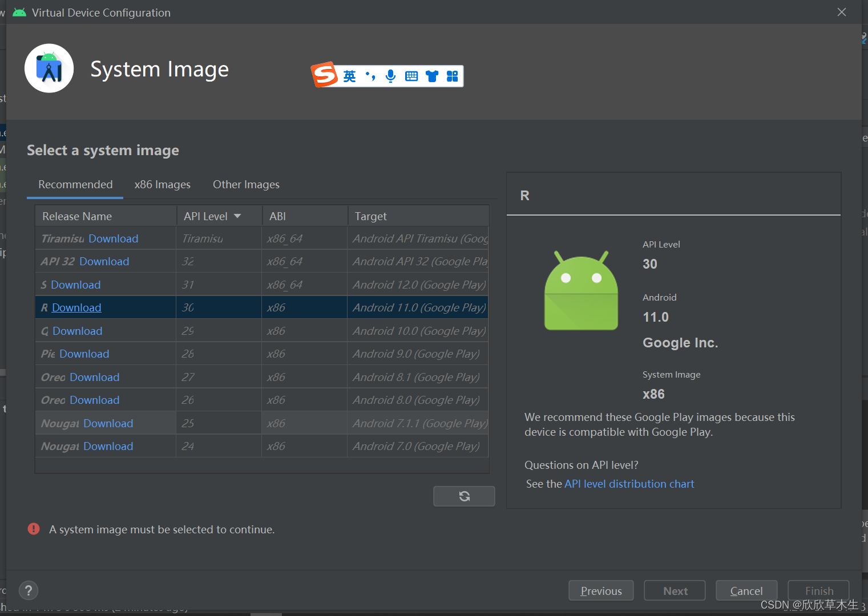Click Download link for S image

(76, 285)
